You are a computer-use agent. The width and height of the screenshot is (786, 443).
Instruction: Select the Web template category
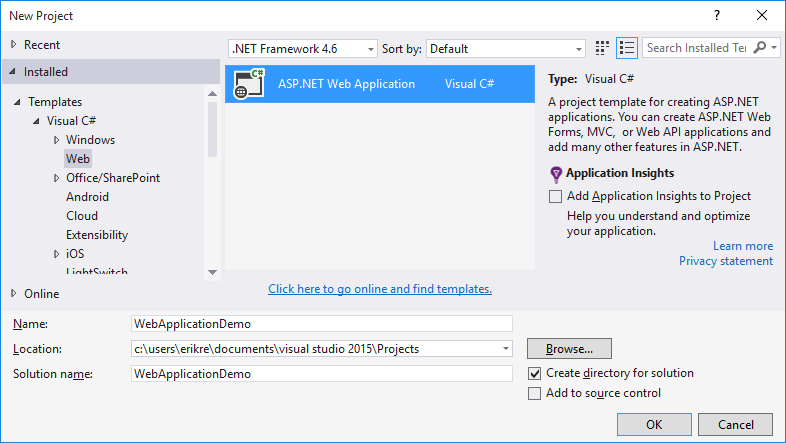click(78, 159)
